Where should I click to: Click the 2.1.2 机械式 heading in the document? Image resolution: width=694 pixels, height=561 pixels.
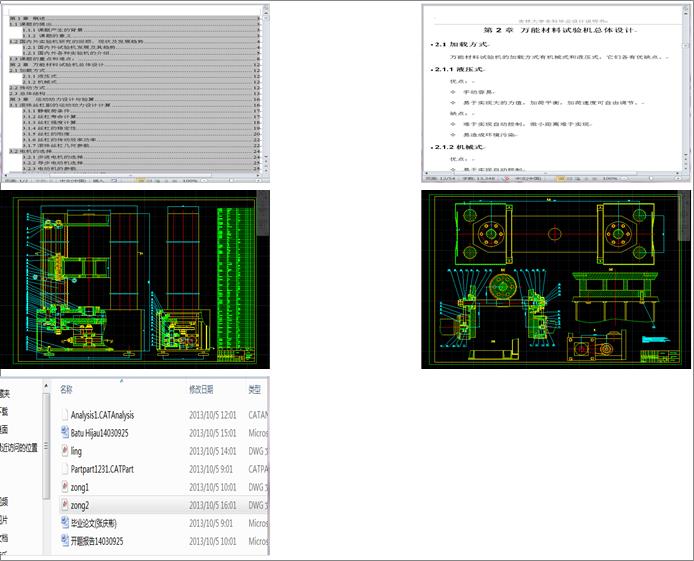tap(459, 147)
